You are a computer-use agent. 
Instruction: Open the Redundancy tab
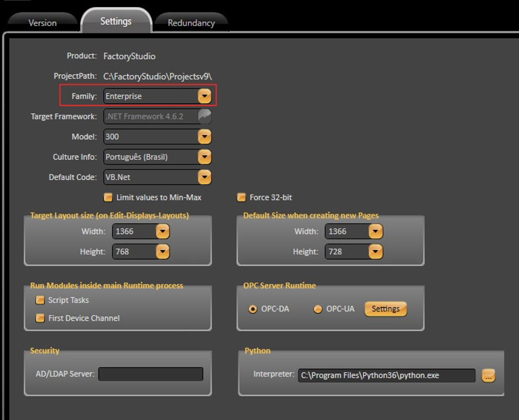point(191,22)
